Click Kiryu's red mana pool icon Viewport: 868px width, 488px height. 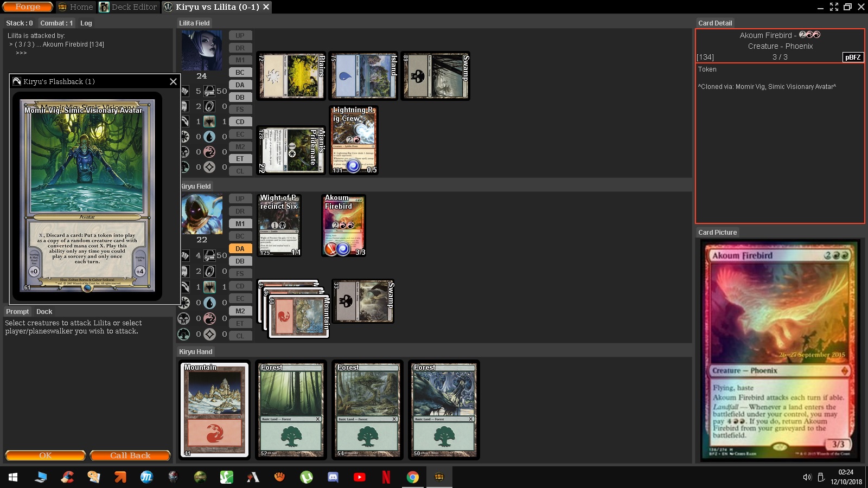tap(209, 318)
